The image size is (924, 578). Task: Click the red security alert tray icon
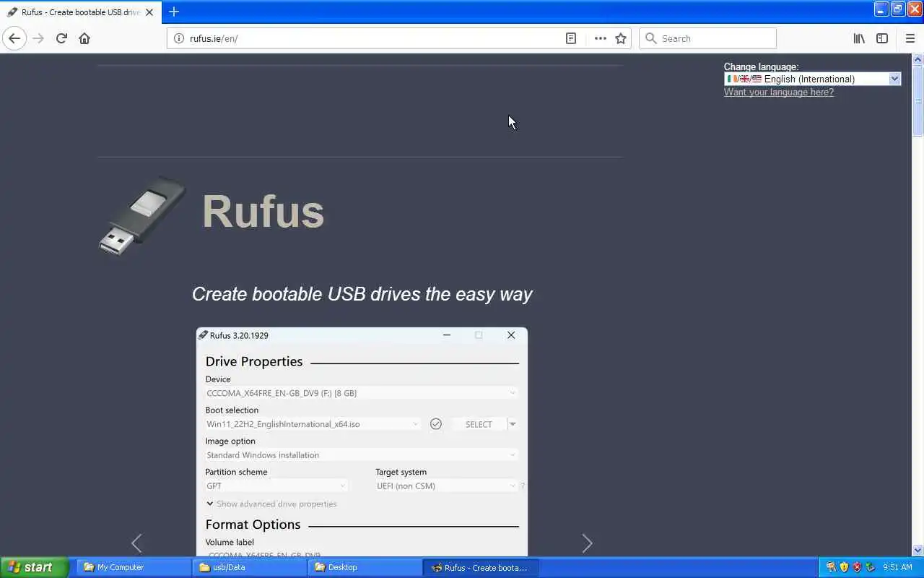tap(857, 567)
